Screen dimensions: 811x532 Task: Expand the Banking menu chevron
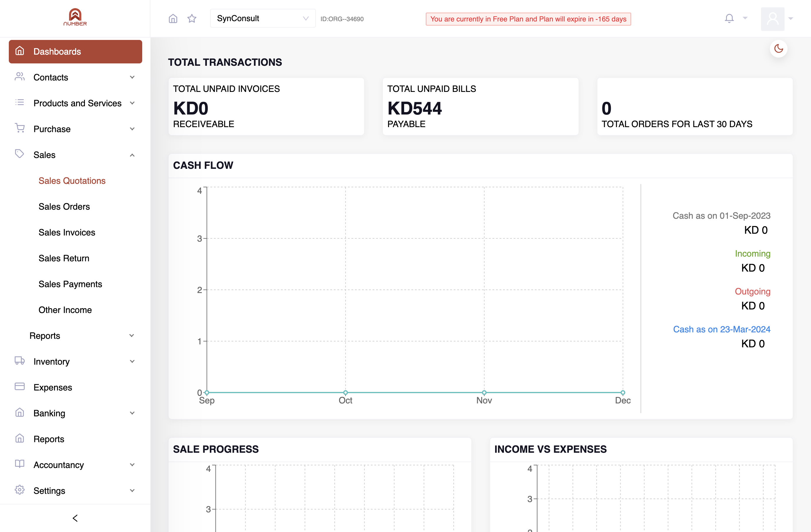click(132, 413)
